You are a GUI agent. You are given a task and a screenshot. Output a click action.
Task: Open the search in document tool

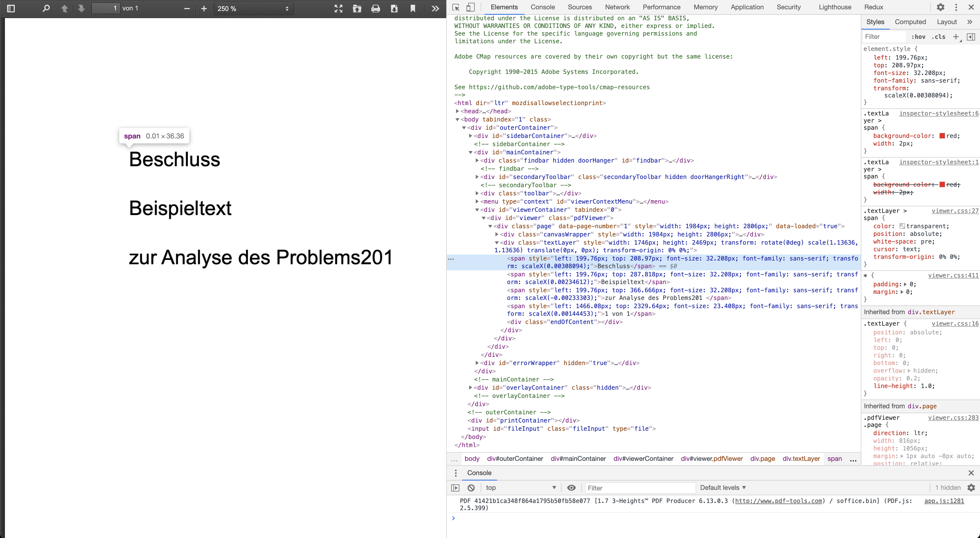45,8
